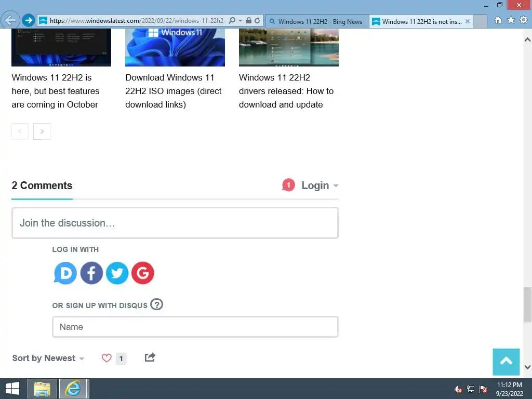
Task: Log in with the Disqus icon
Action: point(65,273)
